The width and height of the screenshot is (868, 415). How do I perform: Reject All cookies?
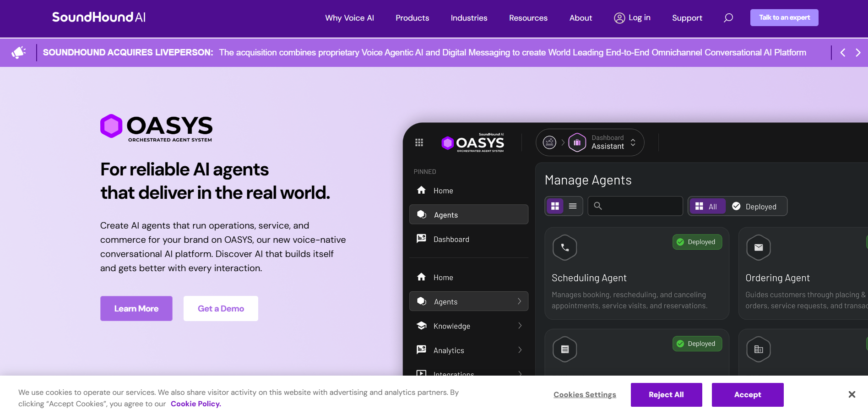pos(666,394)
